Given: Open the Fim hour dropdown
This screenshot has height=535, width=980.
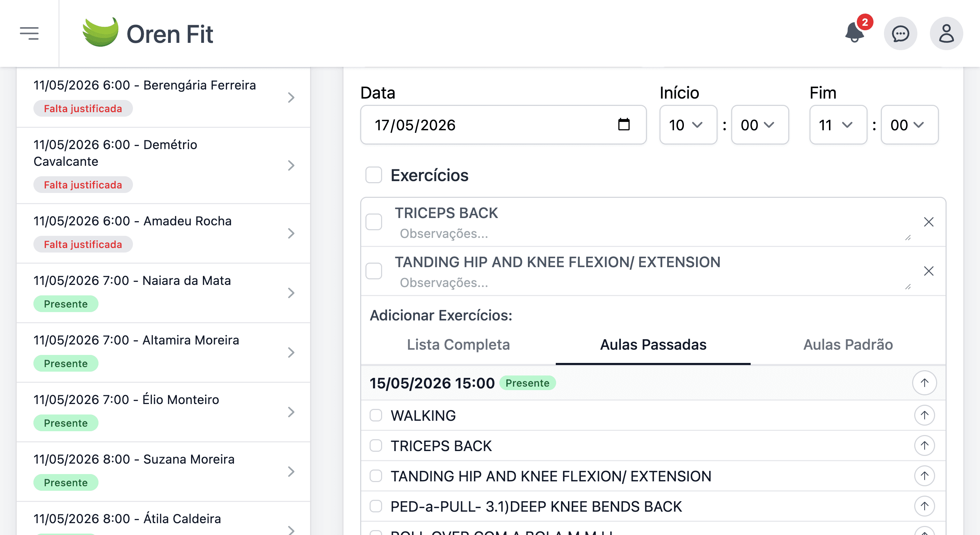Looking at the screenshot, I should (x=838, y=124).
